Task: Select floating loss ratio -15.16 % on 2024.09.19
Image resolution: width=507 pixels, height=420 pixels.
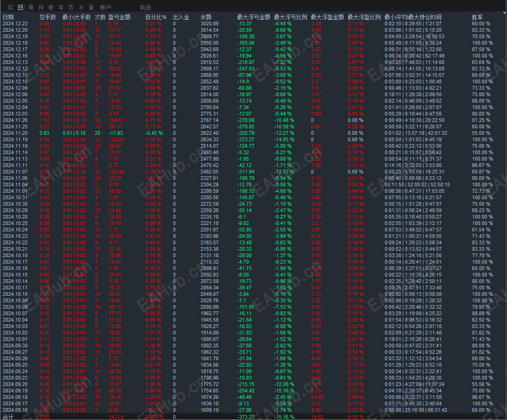Action: (284, 391)
